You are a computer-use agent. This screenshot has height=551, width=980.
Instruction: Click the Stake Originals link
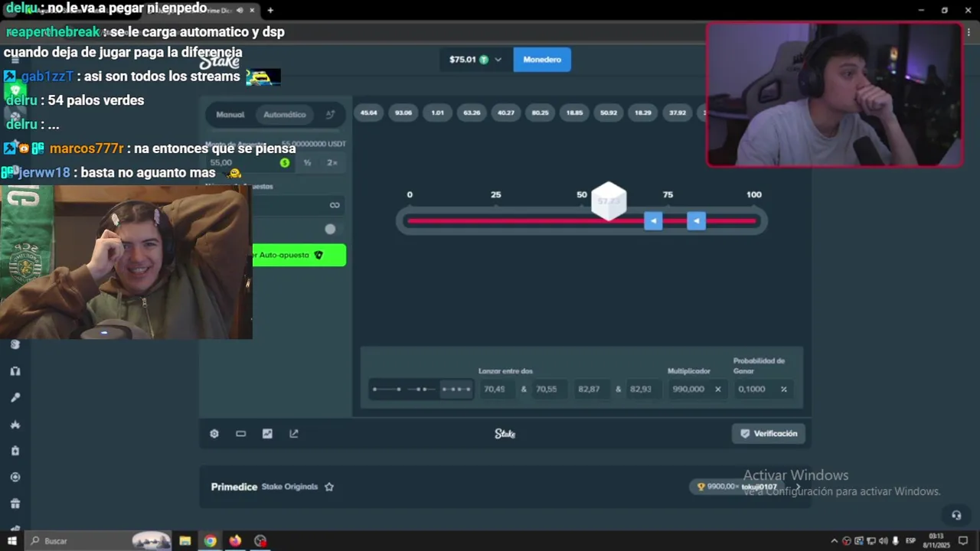pos(289,487)
